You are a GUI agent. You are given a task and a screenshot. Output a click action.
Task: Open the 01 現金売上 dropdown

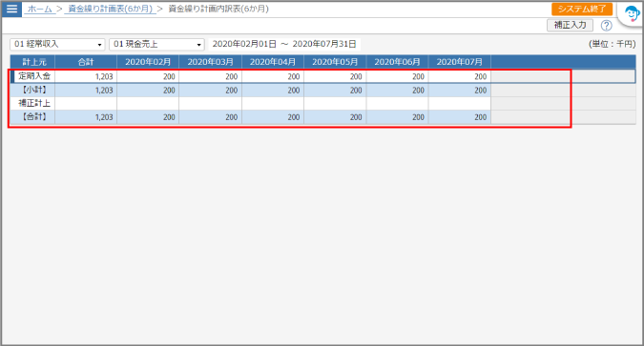pos(156,44)
